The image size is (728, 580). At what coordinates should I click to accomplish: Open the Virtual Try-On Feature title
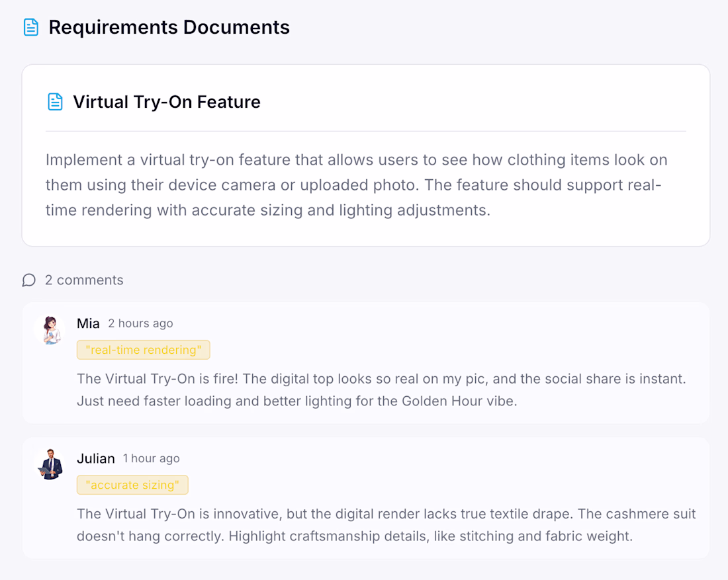167,102
